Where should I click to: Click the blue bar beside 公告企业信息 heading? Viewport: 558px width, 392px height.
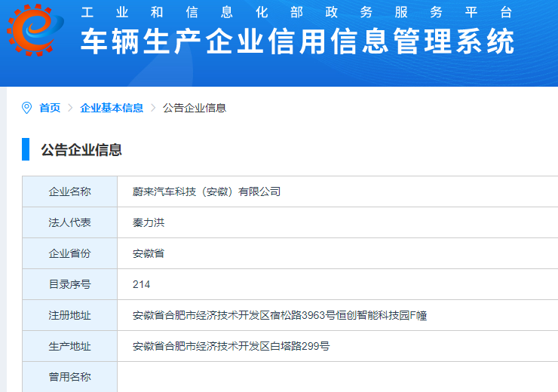[26, 149]
